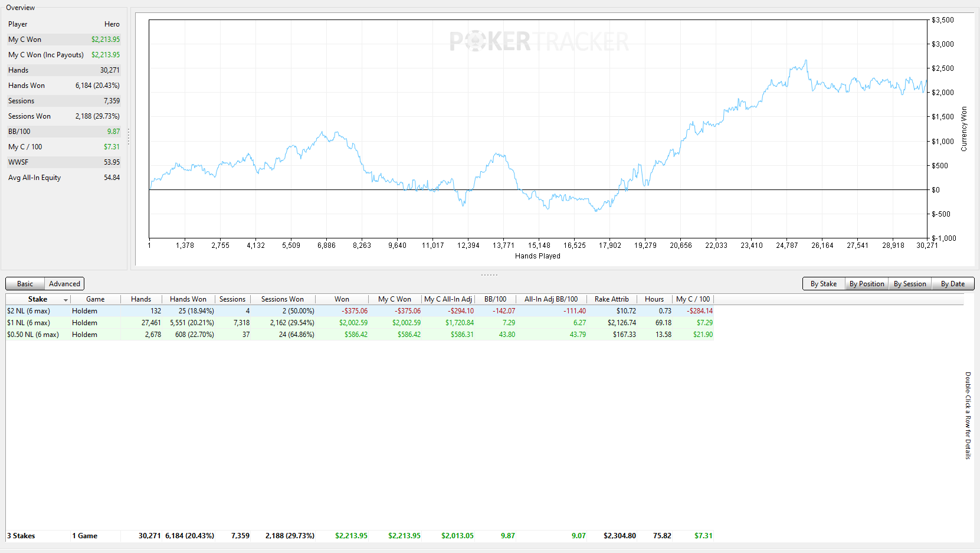The image size is (980, 553).
Task: Switch to the Advanced view tab
Action: pyautogui.click(x=64, y=284)
